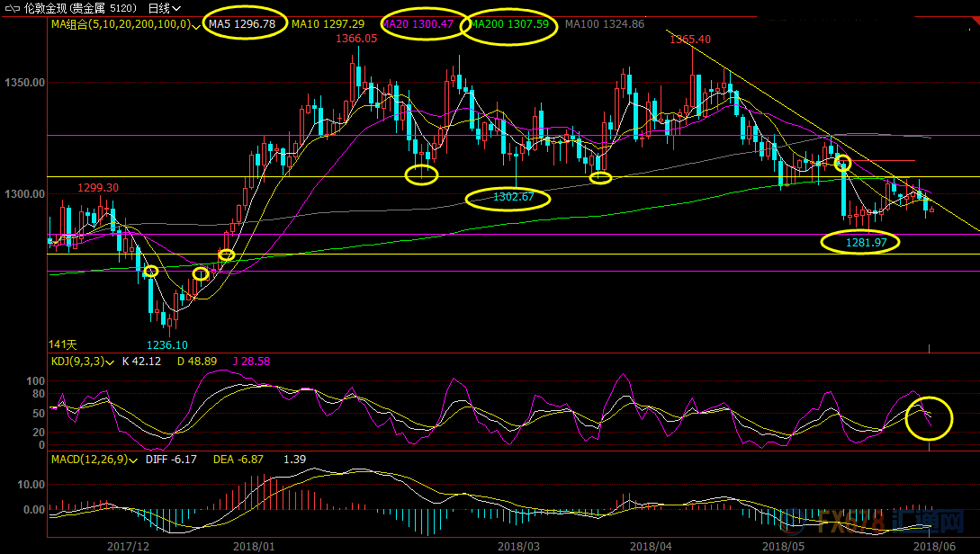Select the MA100 1324.86 readout

tap(605, 24)
